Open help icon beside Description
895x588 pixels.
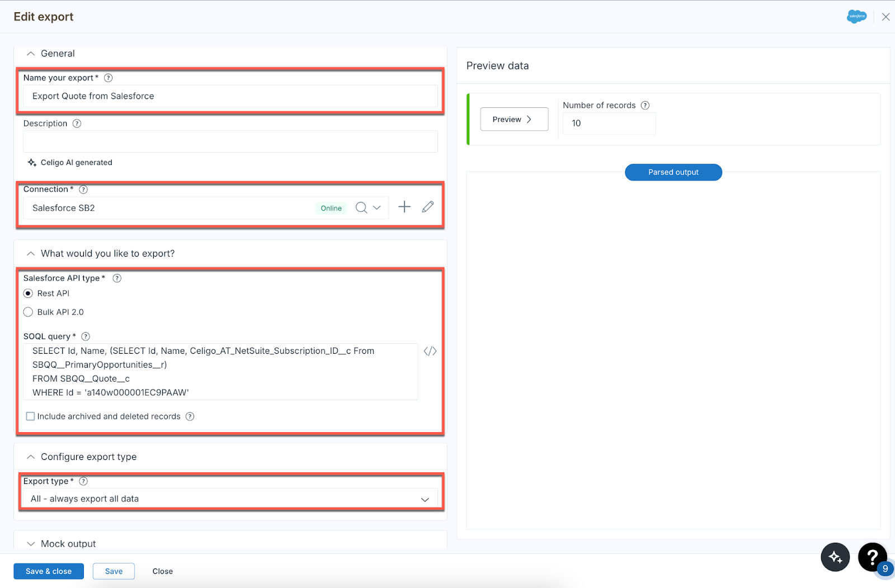[x=77, y=124]
